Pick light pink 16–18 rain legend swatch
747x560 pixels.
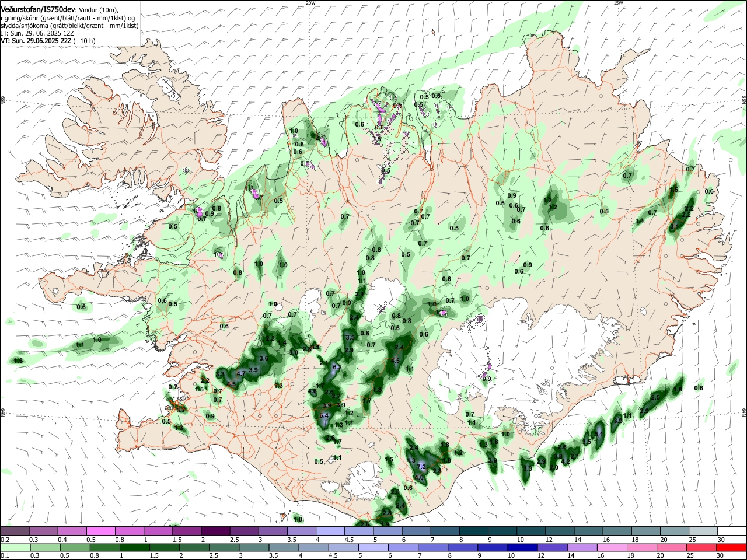tap(611, 547)
